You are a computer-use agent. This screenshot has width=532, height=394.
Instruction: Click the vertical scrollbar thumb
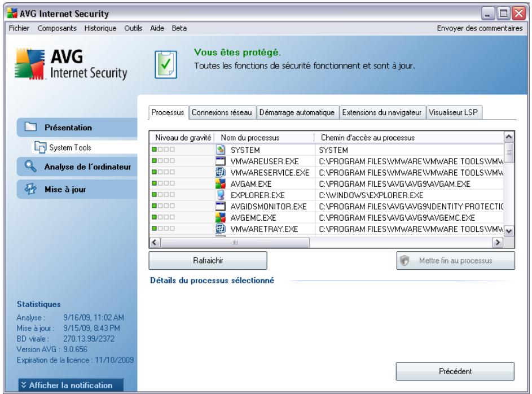[509, 153]
